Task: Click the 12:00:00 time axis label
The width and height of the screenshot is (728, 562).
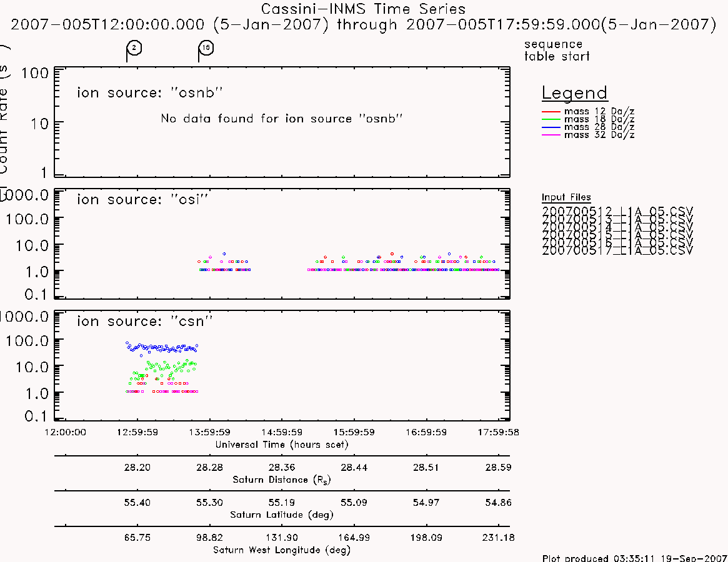Action: point(66,432)
